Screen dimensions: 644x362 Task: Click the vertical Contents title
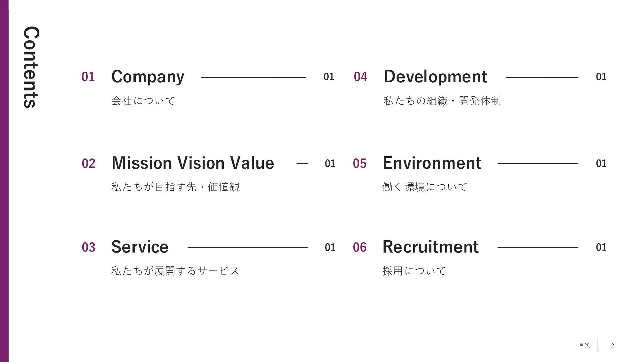31,67
